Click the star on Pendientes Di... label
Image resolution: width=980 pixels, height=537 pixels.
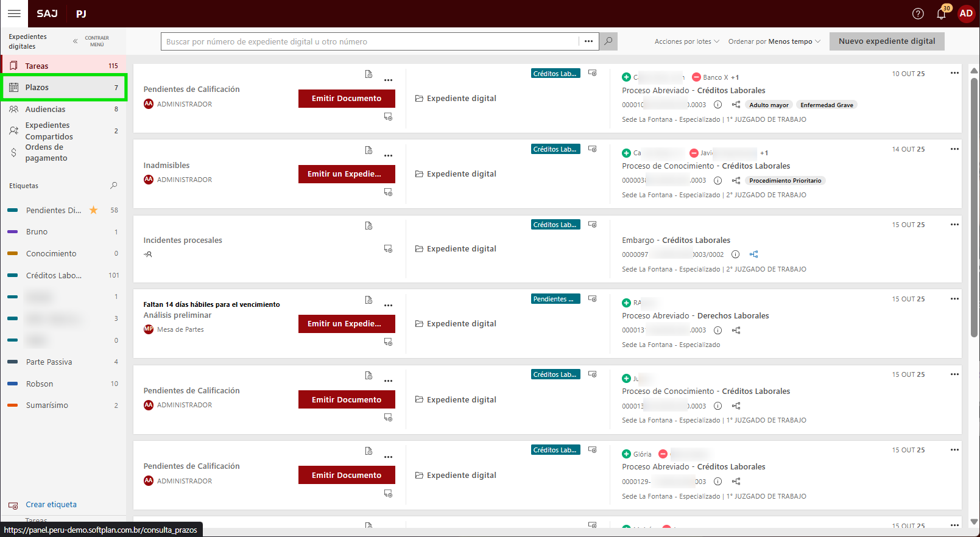click(93, 210)
